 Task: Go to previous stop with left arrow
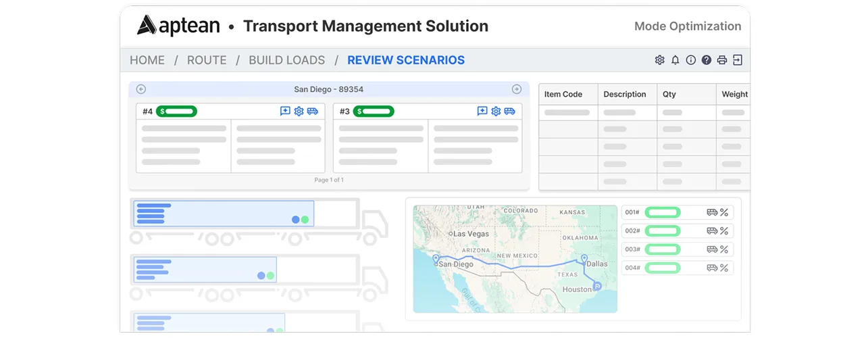point(141,89)
